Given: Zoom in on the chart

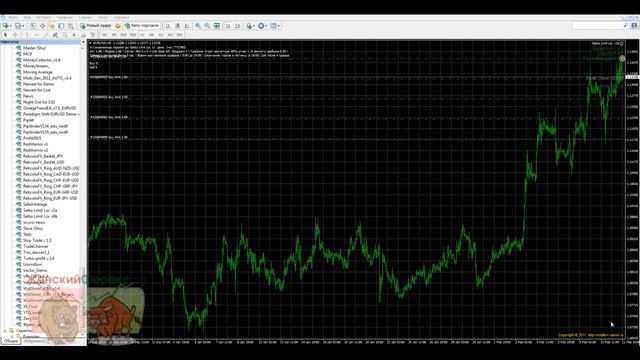Looking at the screenshot, I should (198, 26).
